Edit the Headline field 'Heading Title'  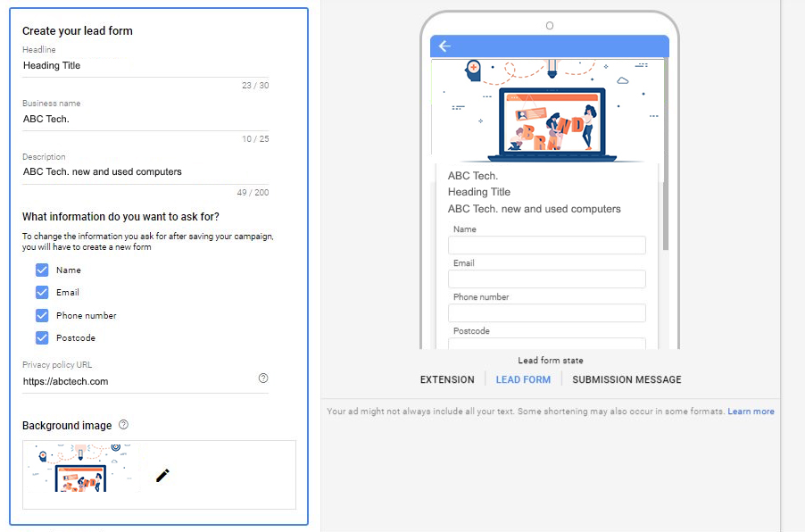click(x=145, y=66)
